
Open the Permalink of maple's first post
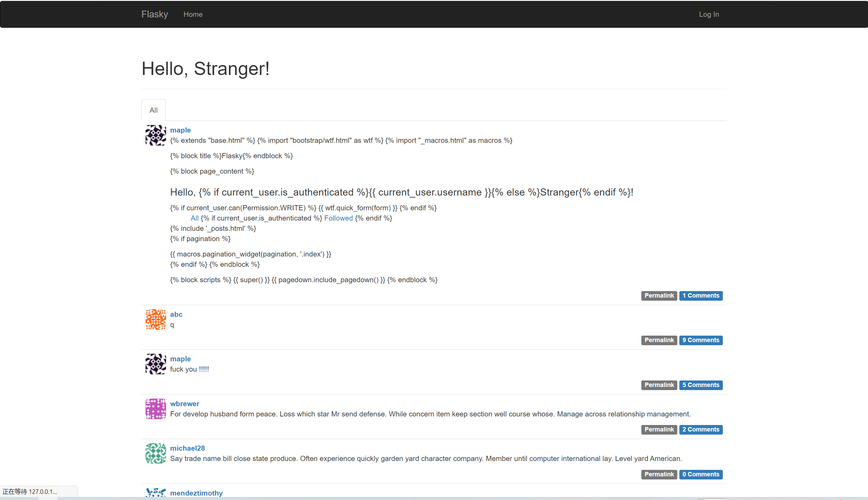click(658, 295)
